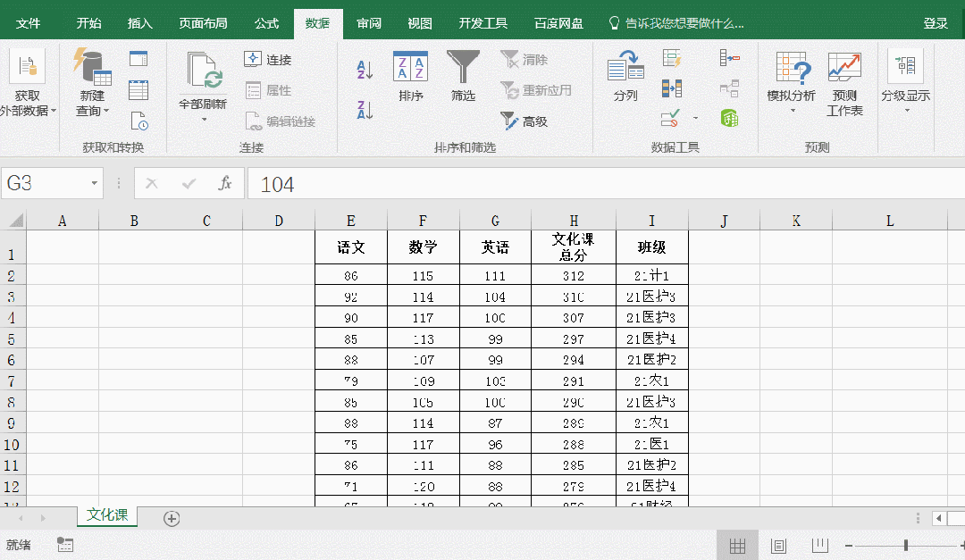The width and height of the screenshot is (965, 560).
Task: Click the formula bar showing 104
Action: (x=606, y=183)
